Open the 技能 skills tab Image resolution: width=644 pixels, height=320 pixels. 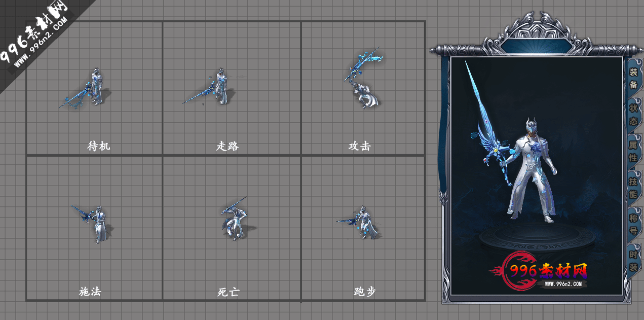point(633,188)
